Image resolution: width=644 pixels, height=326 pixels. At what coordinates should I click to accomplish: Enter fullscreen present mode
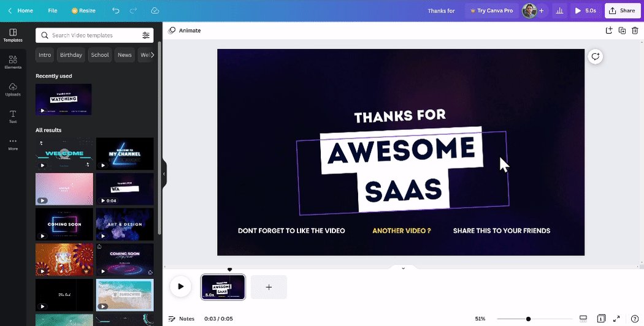(616, 319)
